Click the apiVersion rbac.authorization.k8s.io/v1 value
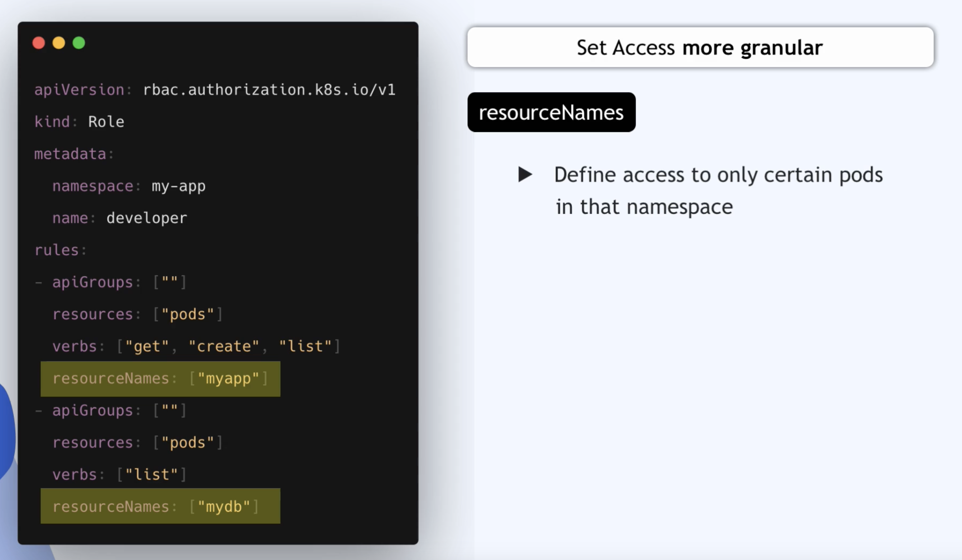The image size is (962, 560). 269,90
